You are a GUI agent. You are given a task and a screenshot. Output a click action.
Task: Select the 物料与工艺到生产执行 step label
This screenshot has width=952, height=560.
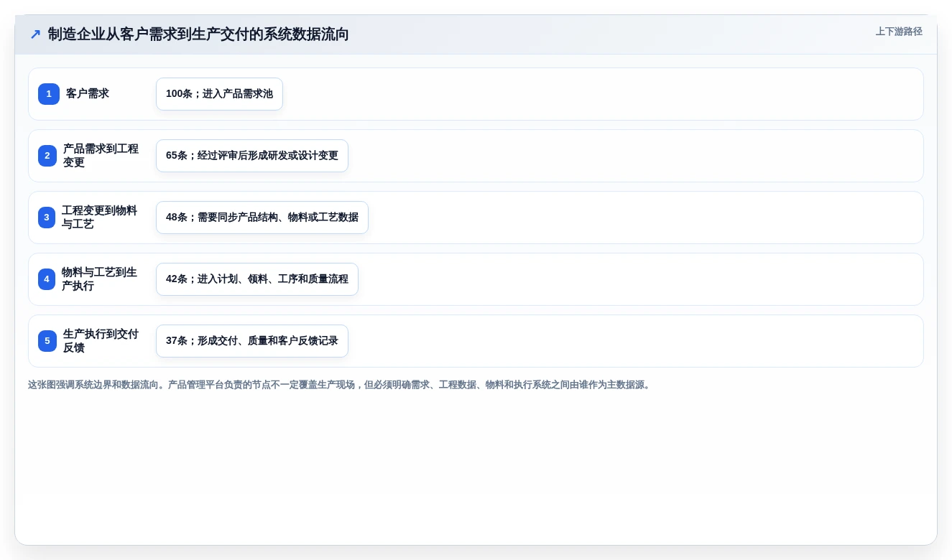[99, 279]
